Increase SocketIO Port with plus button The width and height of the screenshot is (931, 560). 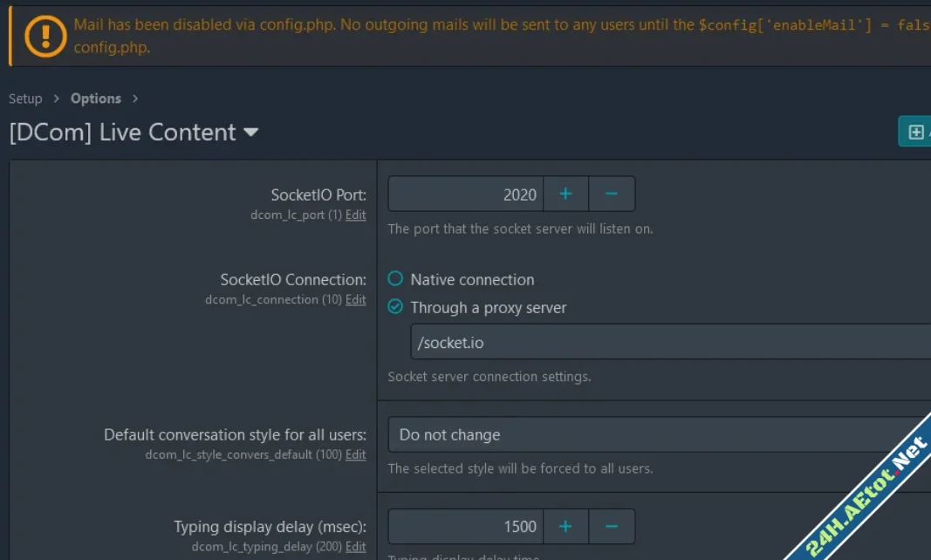click(x=565, y=194)
